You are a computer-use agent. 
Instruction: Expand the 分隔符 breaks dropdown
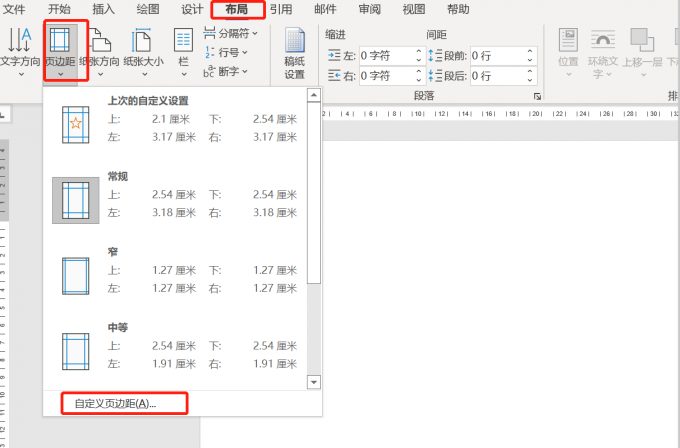click(x=230, y=33)
